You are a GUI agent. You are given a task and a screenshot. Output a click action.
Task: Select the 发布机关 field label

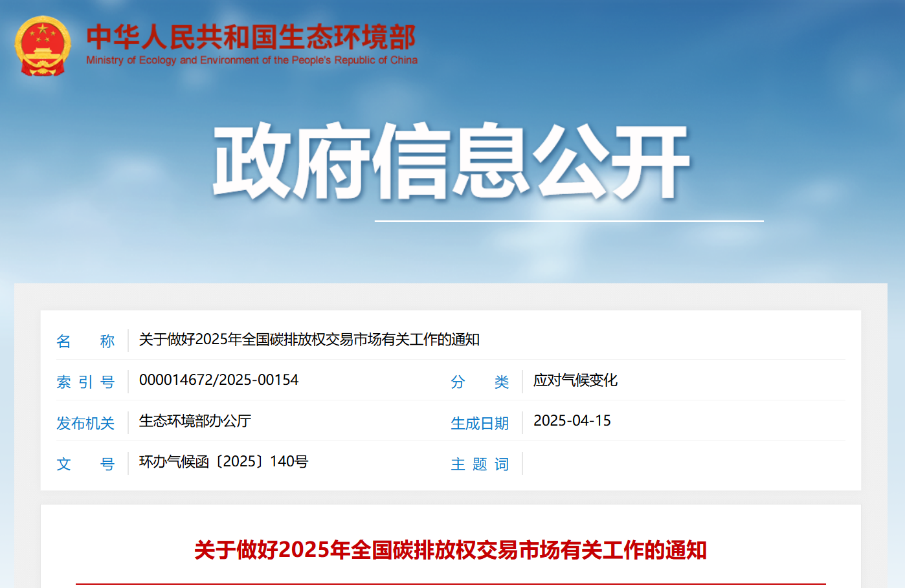tap(85, 423)
